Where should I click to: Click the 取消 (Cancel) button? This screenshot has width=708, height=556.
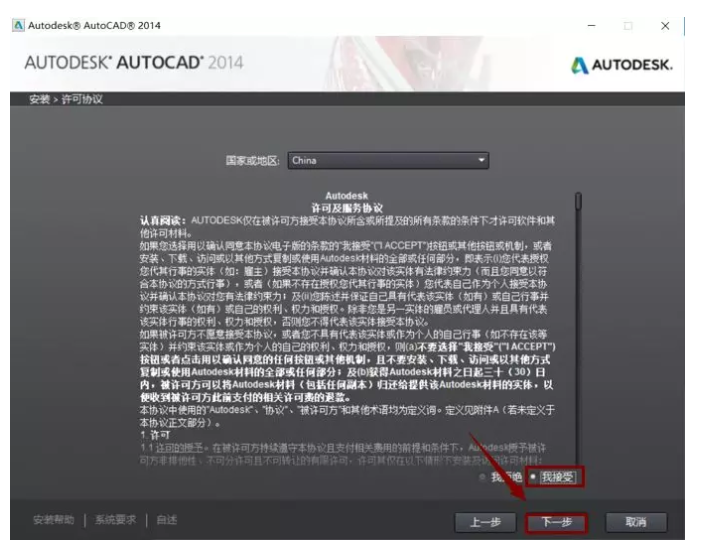(x=636, y=522)
